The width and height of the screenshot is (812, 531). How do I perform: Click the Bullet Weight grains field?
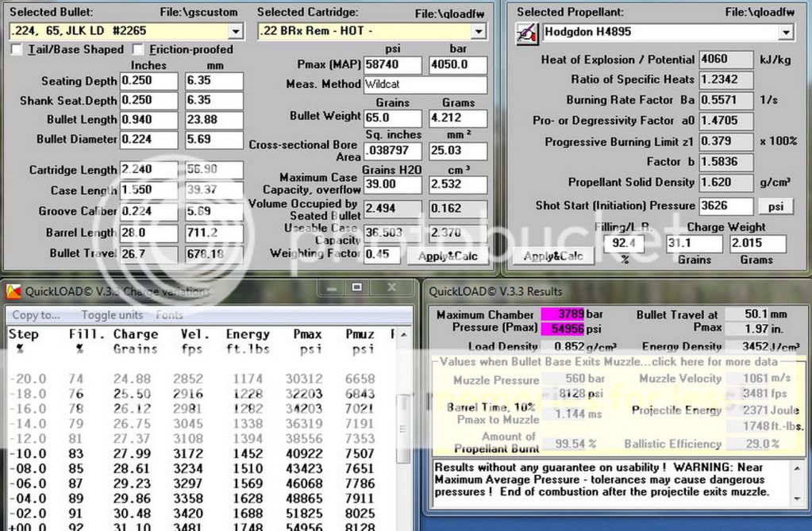(393, 118)
